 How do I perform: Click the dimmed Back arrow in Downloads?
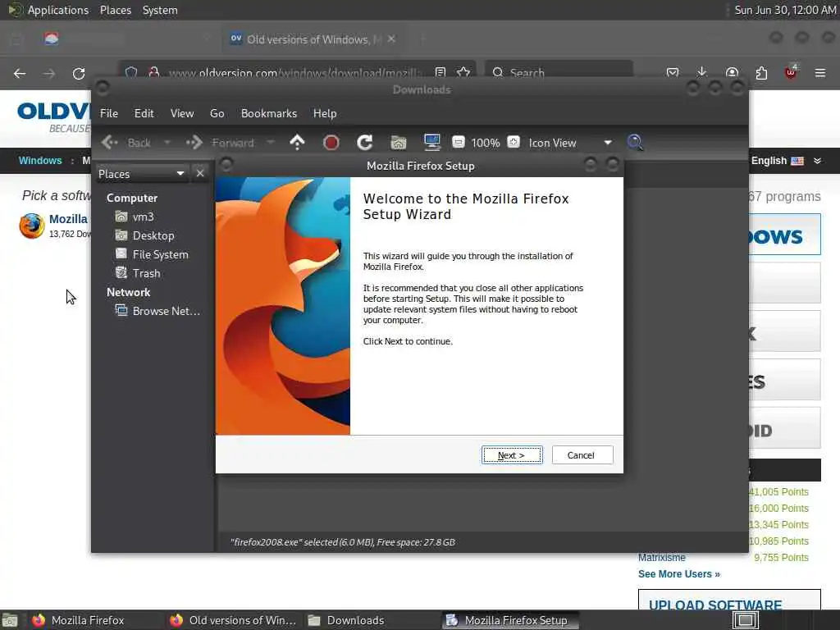[126, 143]
